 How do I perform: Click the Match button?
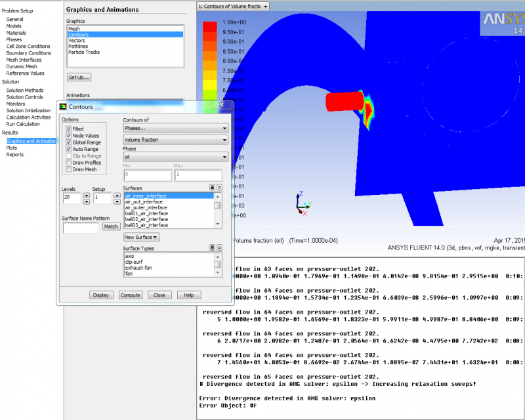111,226
